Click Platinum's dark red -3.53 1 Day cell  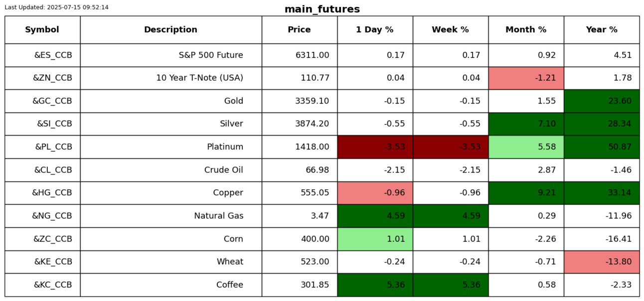point(375,147)
